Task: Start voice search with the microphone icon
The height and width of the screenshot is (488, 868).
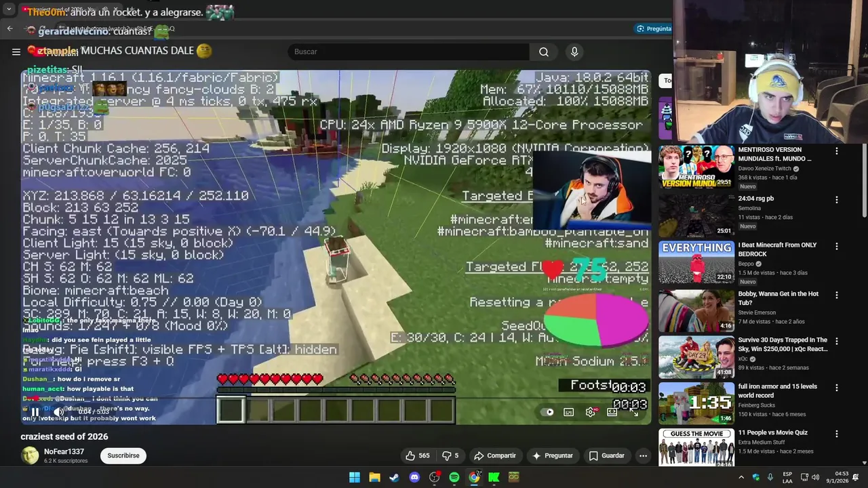Action: [x=574, y=52]
